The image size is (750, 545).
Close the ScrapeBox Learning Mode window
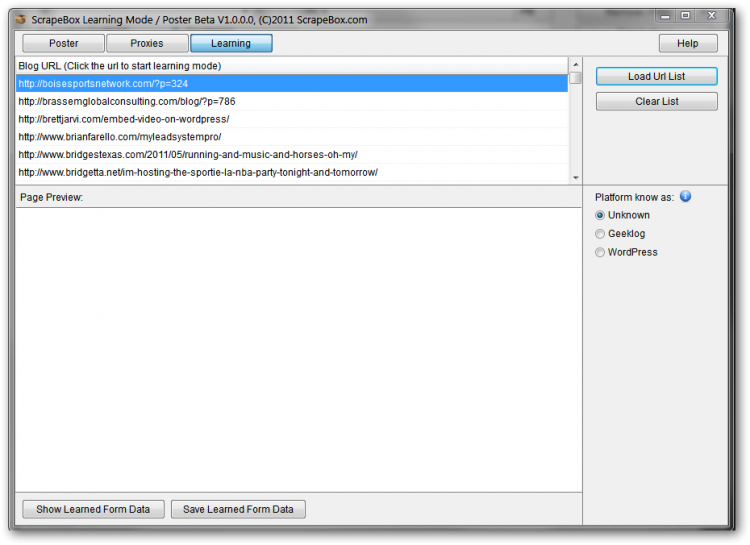(x=712, y=16)
